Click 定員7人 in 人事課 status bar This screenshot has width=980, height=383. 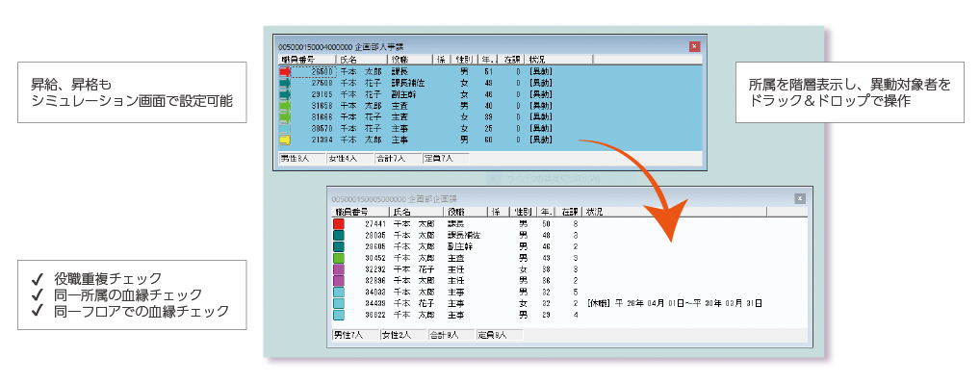(446, 159)
